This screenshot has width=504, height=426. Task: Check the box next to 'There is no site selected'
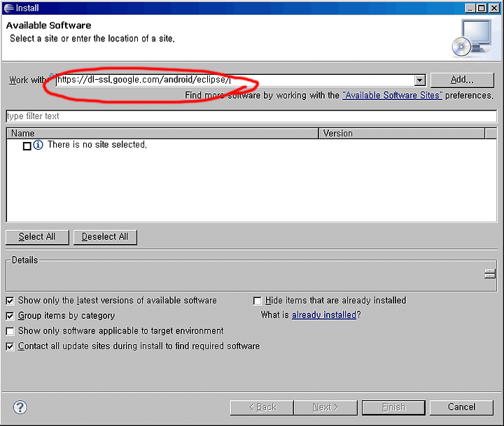pos(27,146)
